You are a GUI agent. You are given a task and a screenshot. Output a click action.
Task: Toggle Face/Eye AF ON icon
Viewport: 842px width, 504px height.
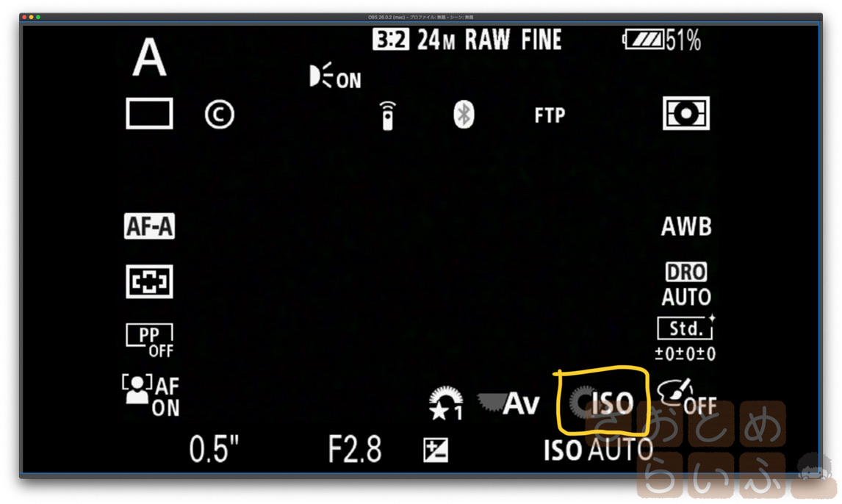[151, 396]
